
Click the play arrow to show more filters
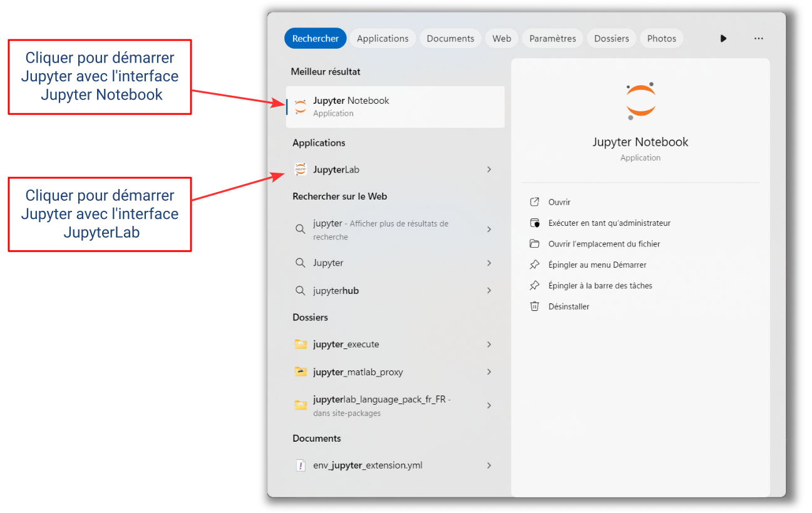[723, 38]
